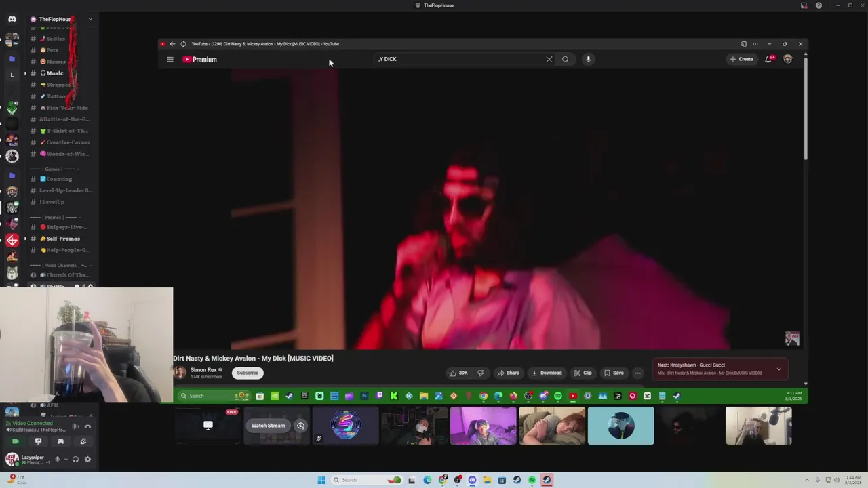
Task: Go back in the YouTube app window
Action: pos(172,44)
